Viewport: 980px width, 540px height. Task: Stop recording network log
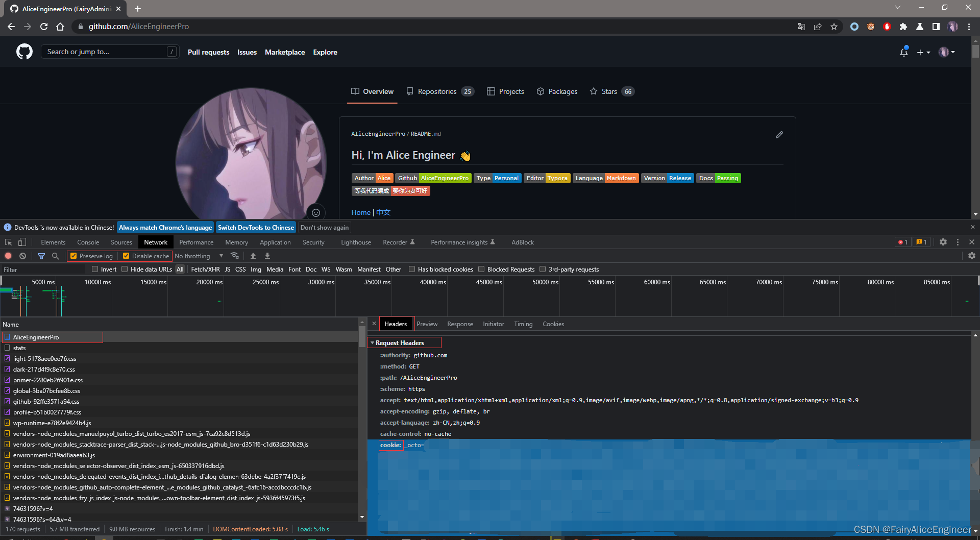[8, 256]
